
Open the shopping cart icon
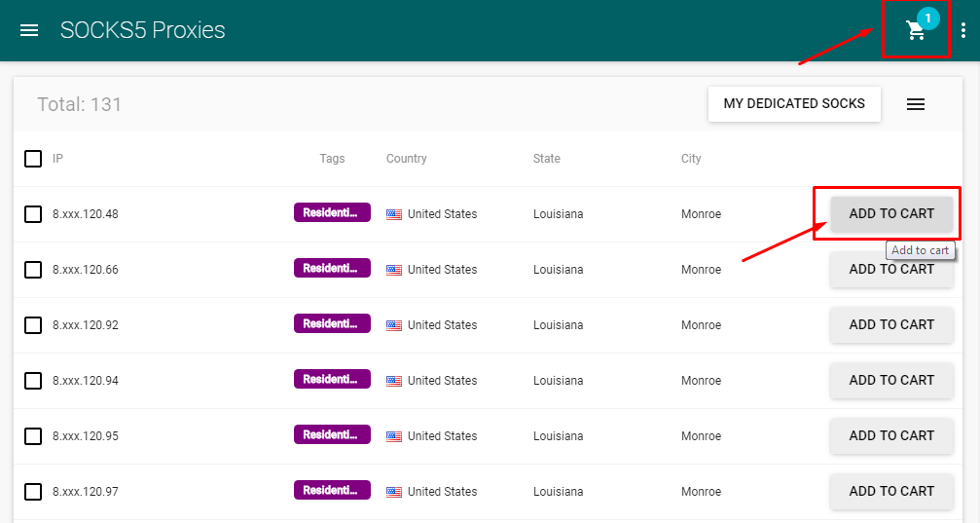(915, 30)
